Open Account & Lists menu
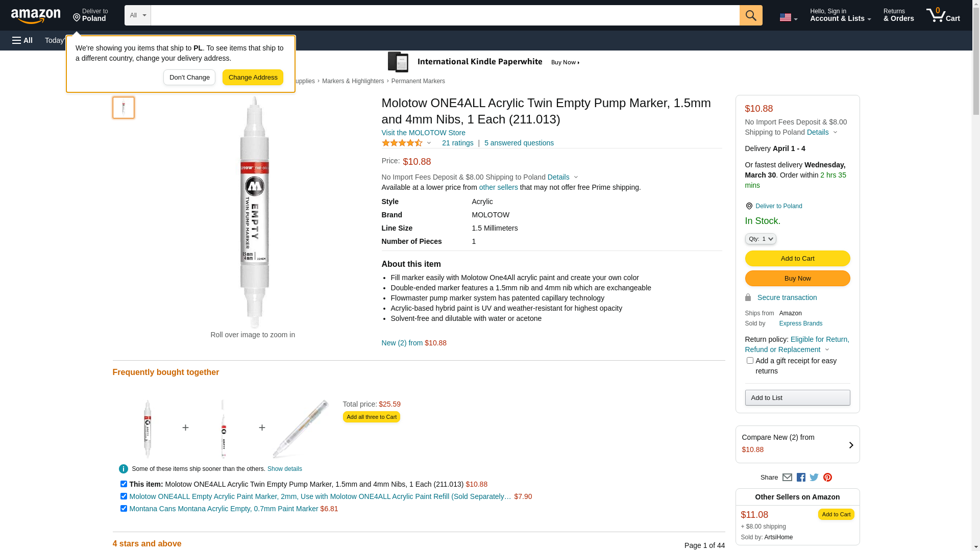Screen dimensions: 980x551 840,15
